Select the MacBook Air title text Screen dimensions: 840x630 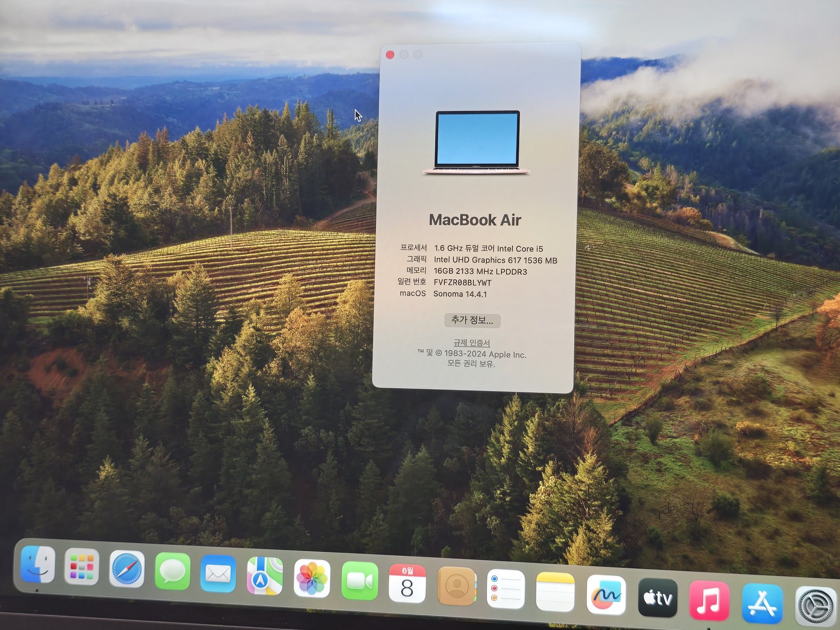(x=475, y=220)
